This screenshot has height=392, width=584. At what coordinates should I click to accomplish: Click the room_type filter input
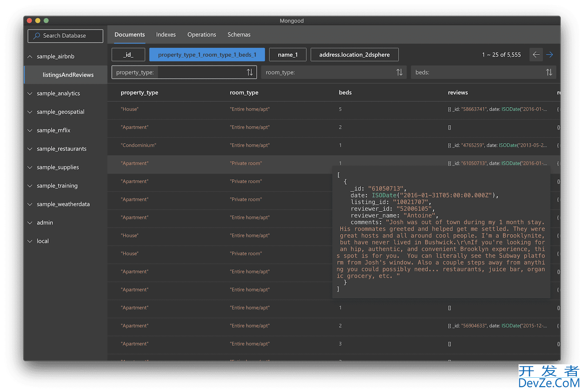click(x=334, y=72)
